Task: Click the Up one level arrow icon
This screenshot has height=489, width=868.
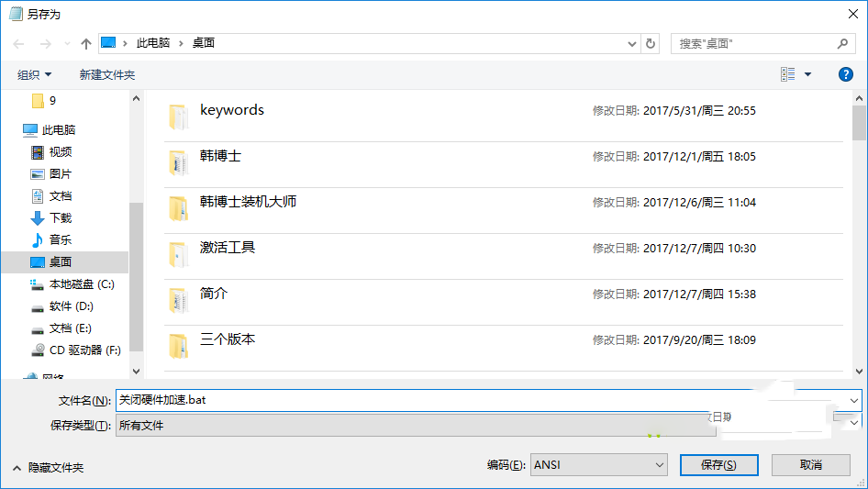Action: [86, 43]
